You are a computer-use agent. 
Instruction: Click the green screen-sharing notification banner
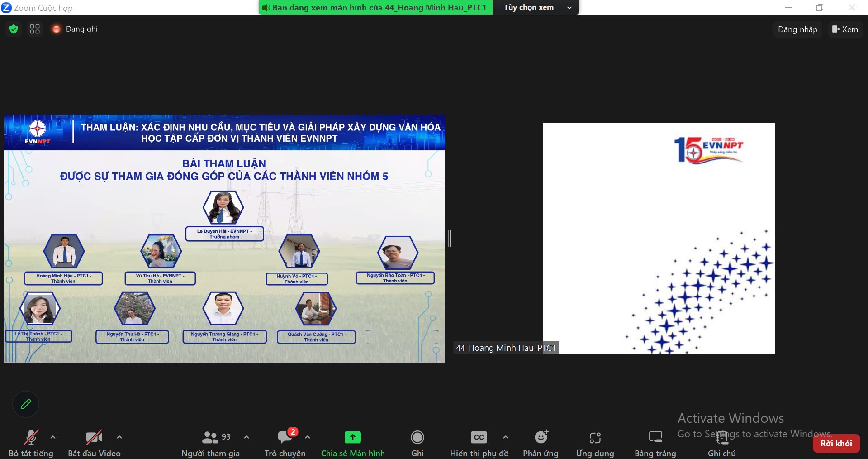[376, 8]
